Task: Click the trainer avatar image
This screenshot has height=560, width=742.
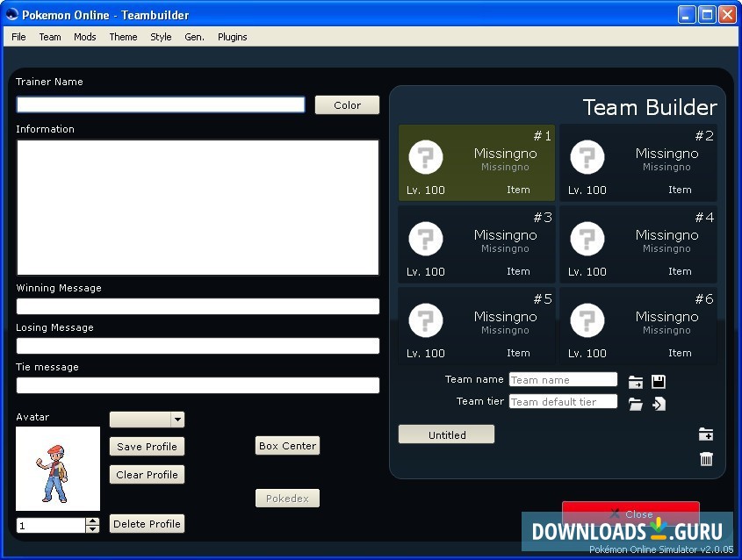Action: coord(58,469)
